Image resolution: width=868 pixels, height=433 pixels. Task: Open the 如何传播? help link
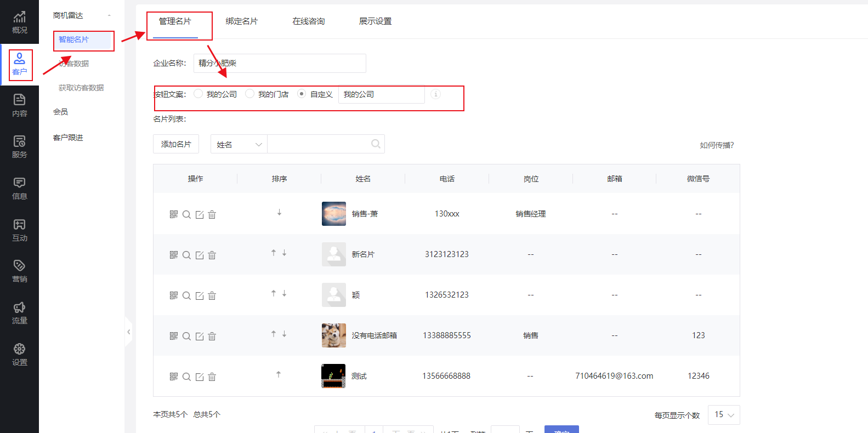point(717,145)
